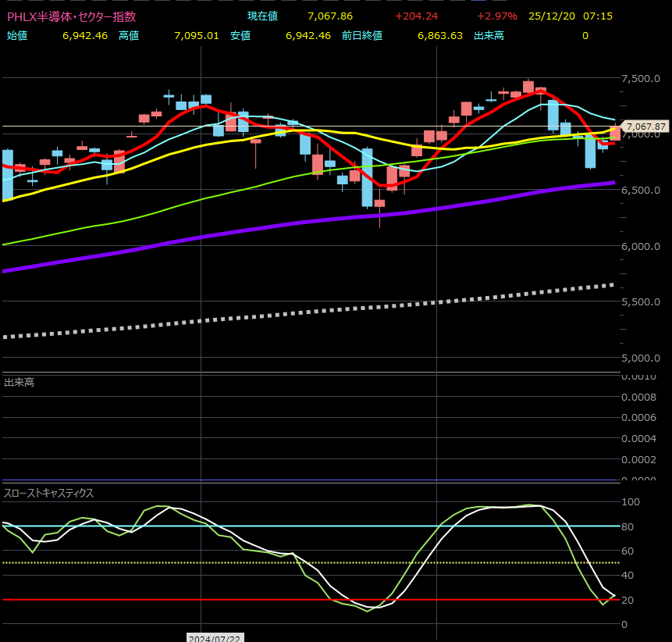Select the スローストキャスティクス panel label
Image resolution: width=672 pixels, height=642 pixels.
[48, 493]
